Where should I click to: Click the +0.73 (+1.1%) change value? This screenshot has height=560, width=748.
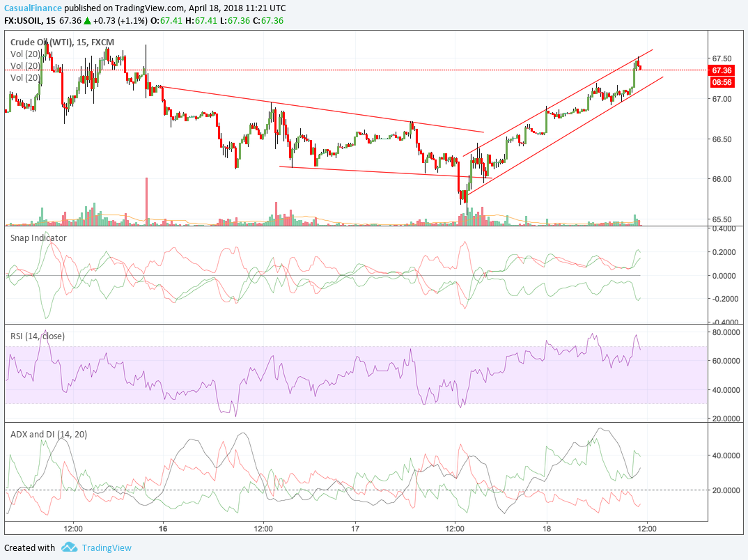(120, 20)
